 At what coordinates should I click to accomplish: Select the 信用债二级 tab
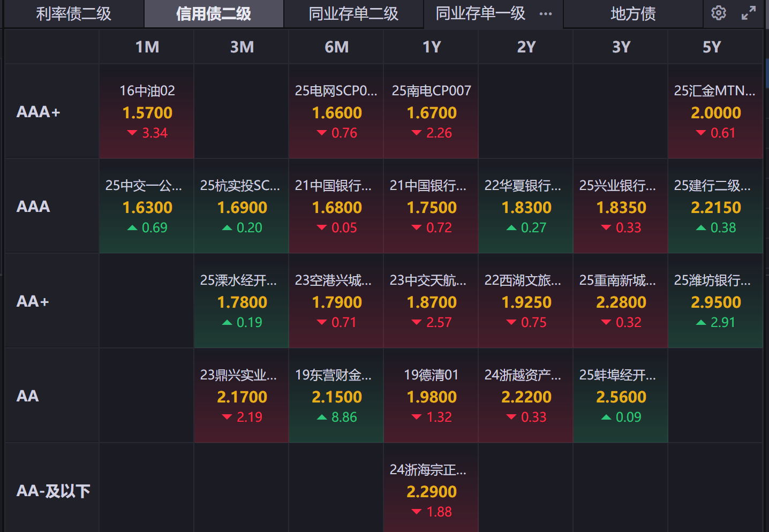[214, 14]
